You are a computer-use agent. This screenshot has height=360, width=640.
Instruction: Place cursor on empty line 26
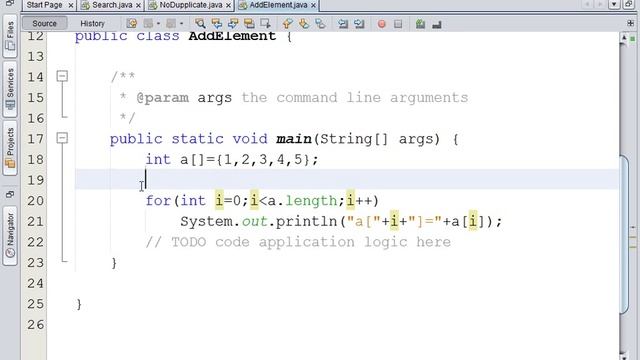(333, 325)
